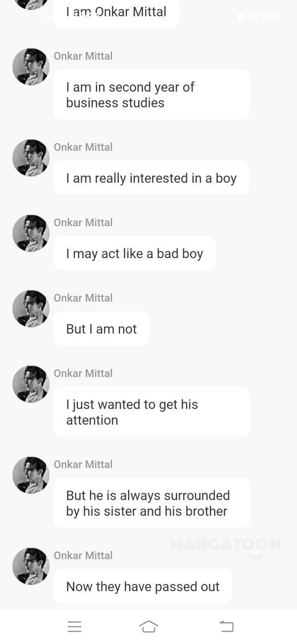Tap the back icon in navigation bar

pyautogui.click(x=227, y=626)
